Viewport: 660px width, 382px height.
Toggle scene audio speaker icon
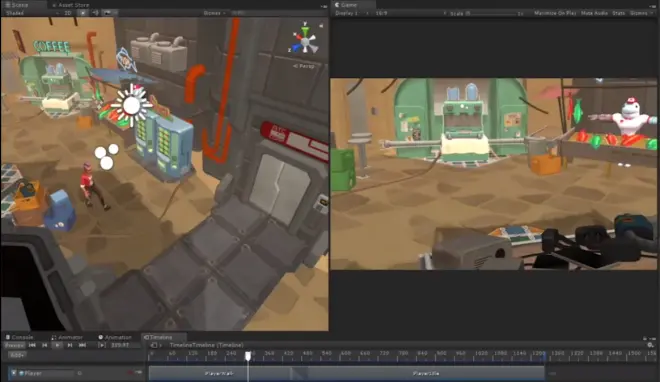(95, 13)
